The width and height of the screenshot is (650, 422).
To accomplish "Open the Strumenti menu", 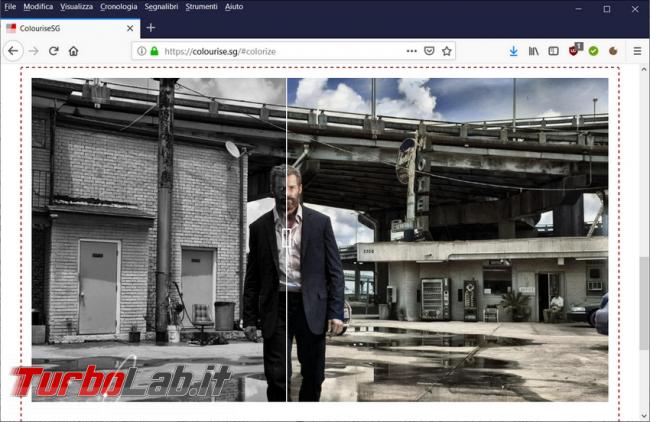I will (x=201, y=7).
